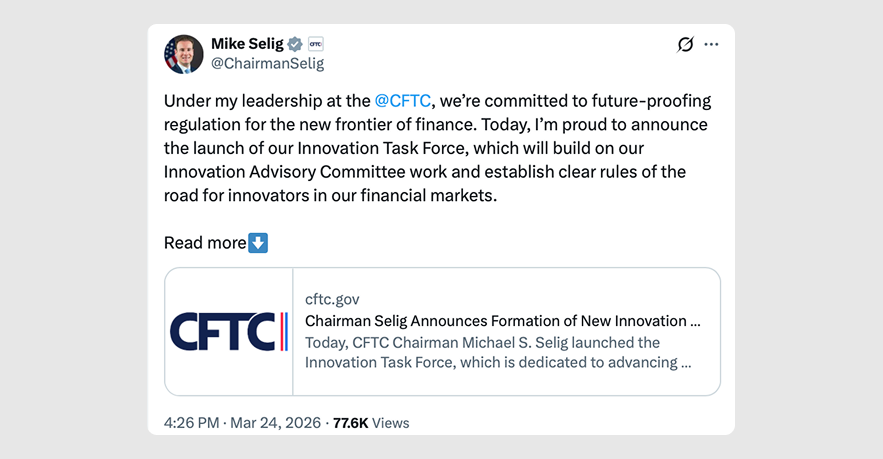Click Mike Selig's profile avatar photo

[x=184, y=54]
